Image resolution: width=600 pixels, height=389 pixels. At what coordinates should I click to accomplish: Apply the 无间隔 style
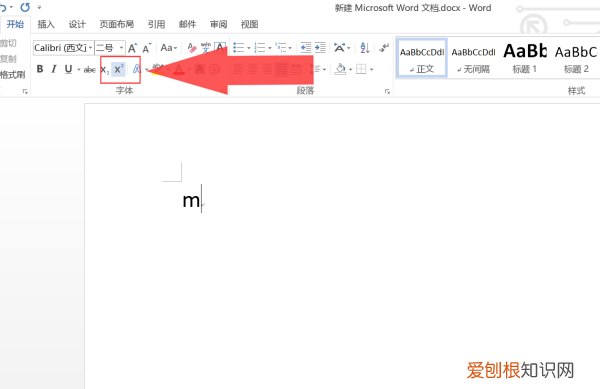[x=473, y=59]
